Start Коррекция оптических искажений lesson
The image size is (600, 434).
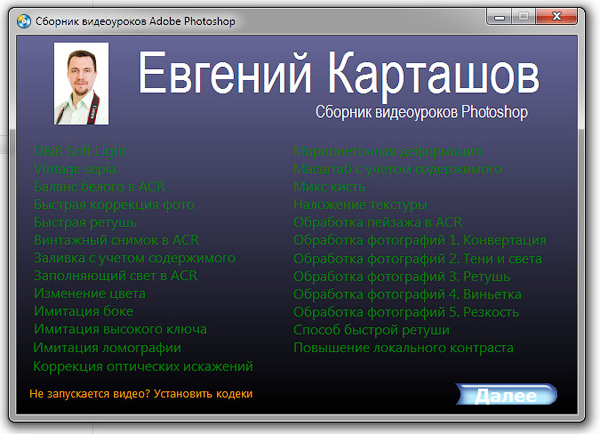[x=143, y=366]
